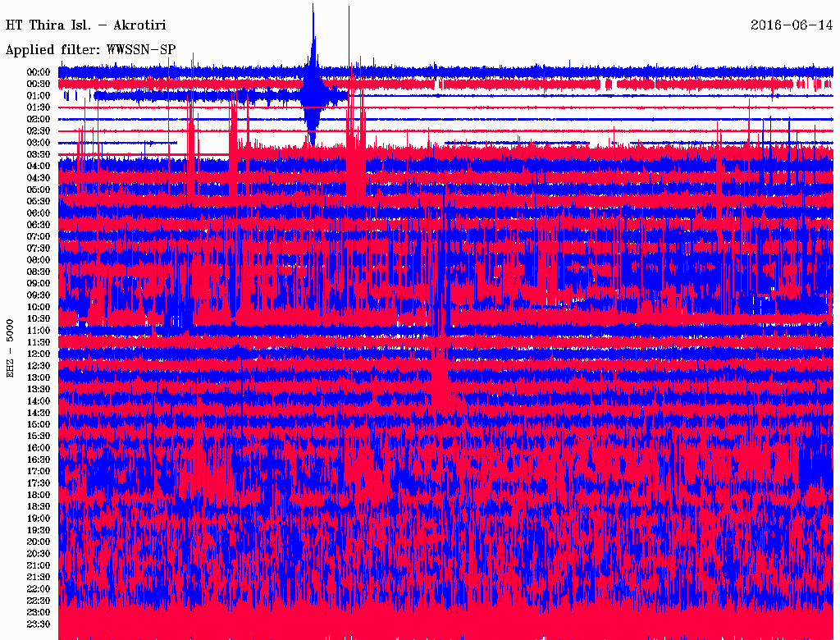Select the 02:30 time label
The height and width of the screenshot is (640, 840).
coord(39,130)
